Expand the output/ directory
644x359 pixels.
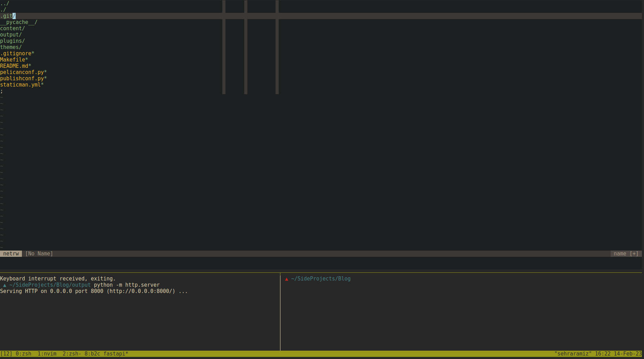tap(11, 35)
